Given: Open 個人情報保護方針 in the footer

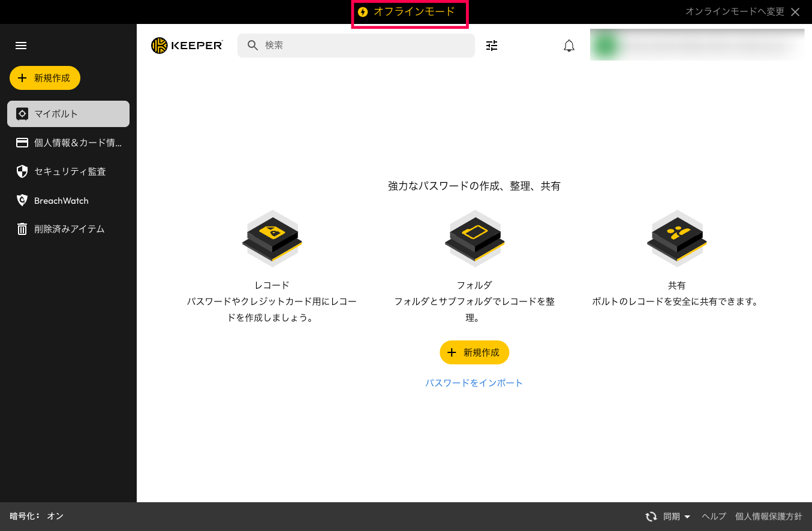Looking at the screenshot, I should point(769,517).
